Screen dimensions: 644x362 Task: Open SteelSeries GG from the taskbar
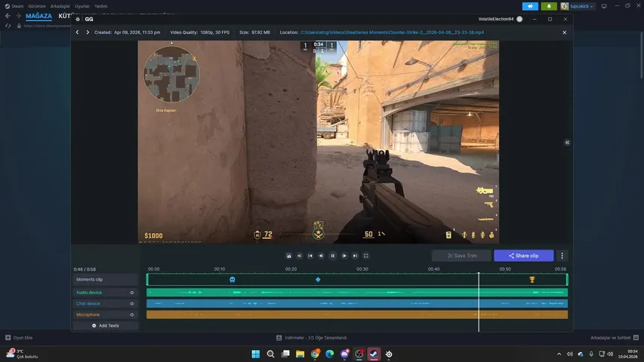tap(389, 354)
